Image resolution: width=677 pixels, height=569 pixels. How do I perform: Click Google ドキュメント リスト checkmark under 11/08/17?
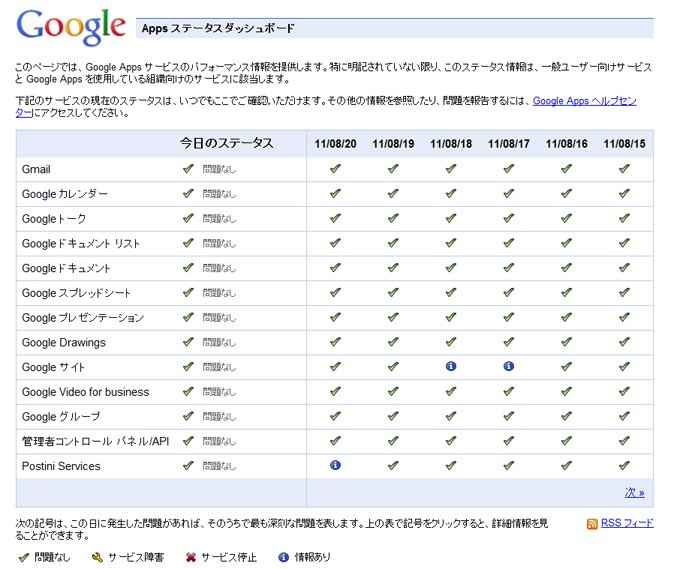509,243
